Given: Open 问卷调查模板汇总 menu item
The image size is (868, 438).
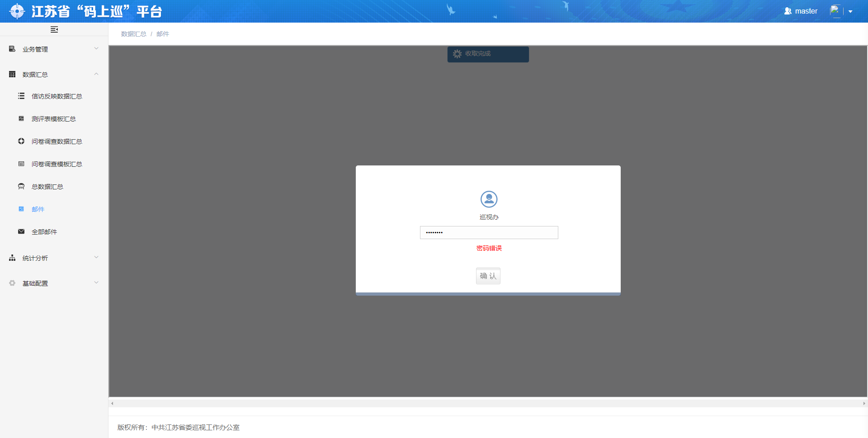Looking at the screenshot, I should (57, 164).
